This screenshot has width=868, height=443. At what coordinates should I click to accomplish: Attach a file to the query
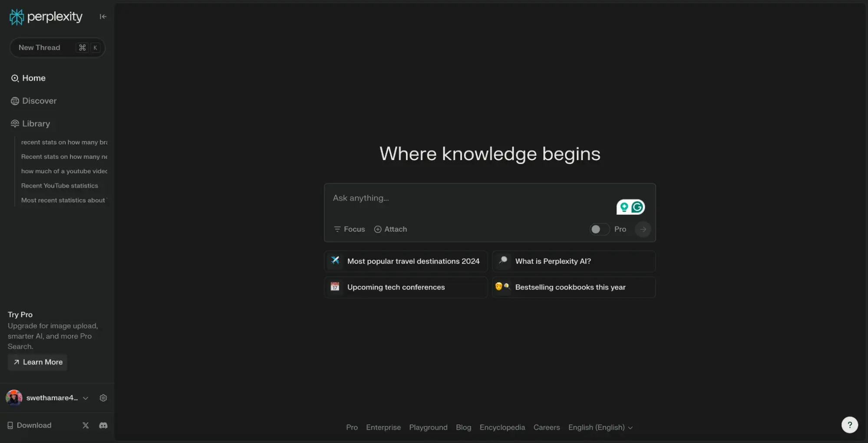(390, 229)
